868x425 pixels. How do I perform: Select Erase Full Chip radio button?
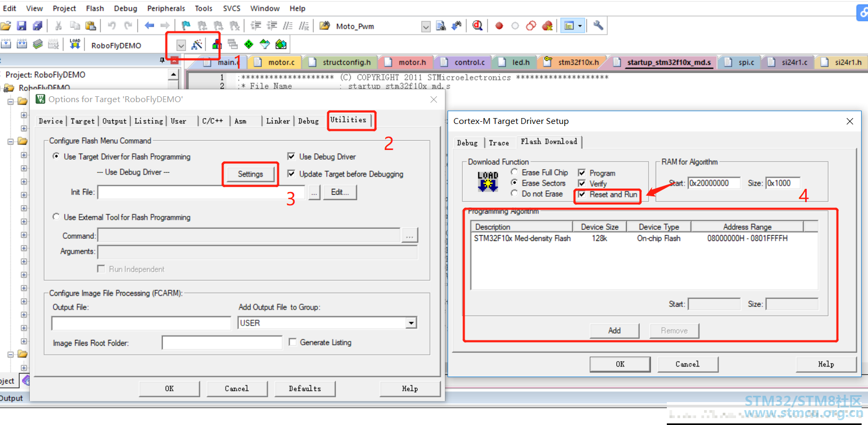click(514, 172)
